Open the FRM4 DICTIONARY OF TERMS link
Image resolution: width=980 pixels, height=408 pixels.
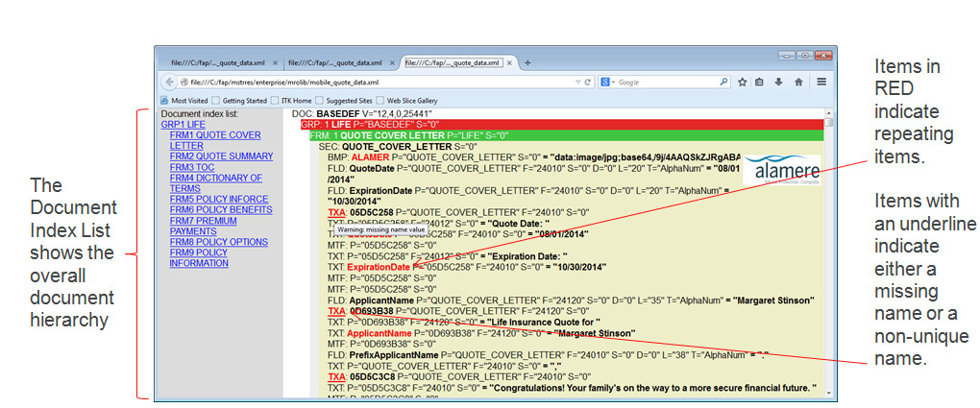pyautogui.click(x=215, y=183)
